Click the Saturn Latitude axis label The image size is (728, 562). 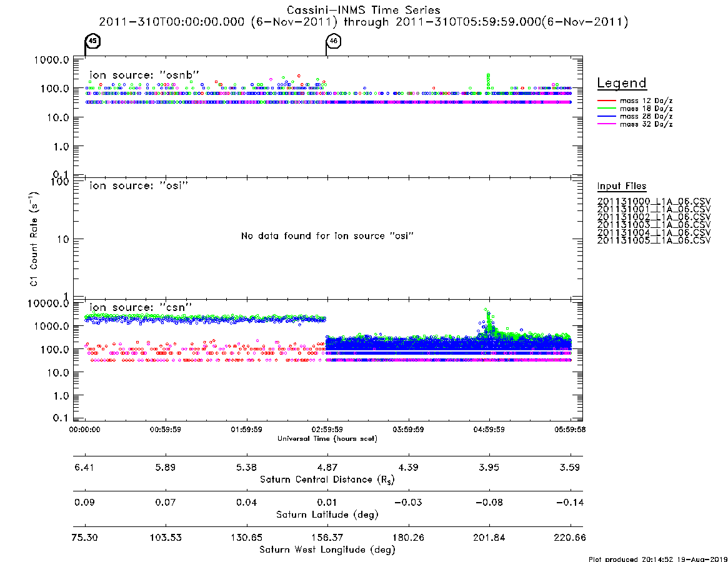point(327,515)
